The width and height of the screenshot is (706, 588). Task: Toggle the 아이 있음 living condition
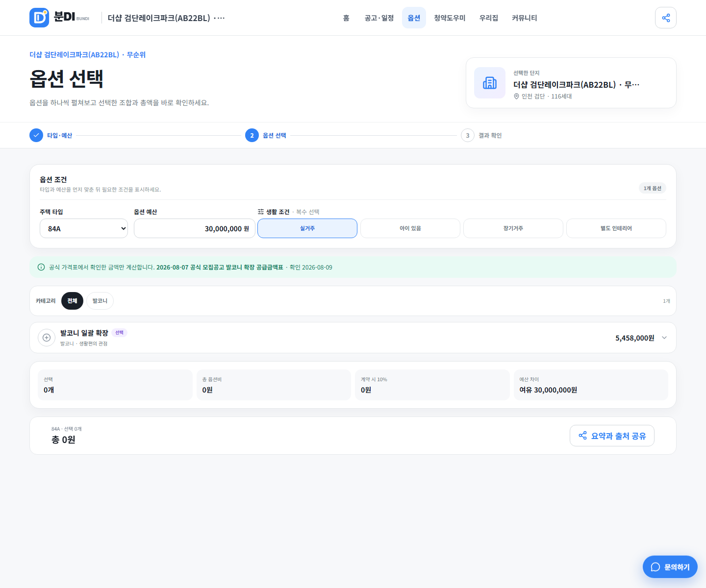[410, 228]
